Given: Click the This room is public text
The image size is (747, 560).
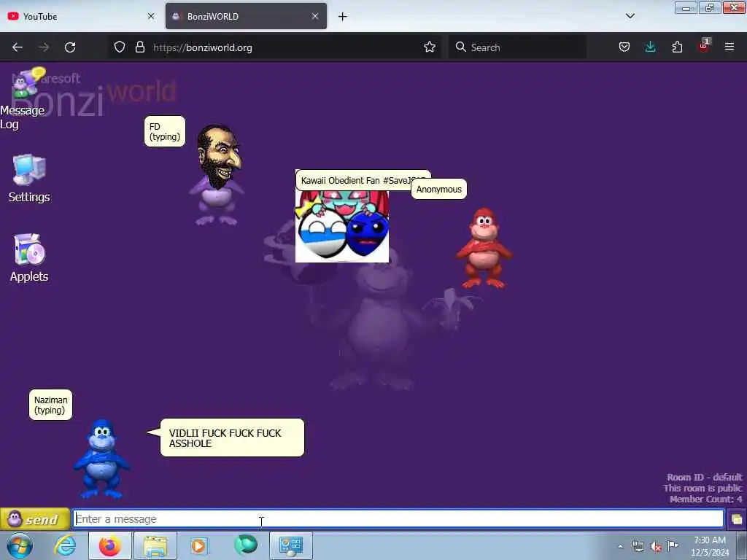Looking at the screenshot, I should (703, 488).
